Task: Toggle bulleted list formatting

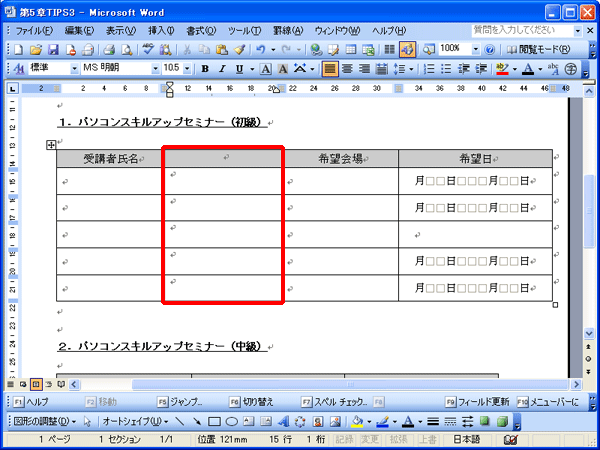Action: tap(446, 69)
